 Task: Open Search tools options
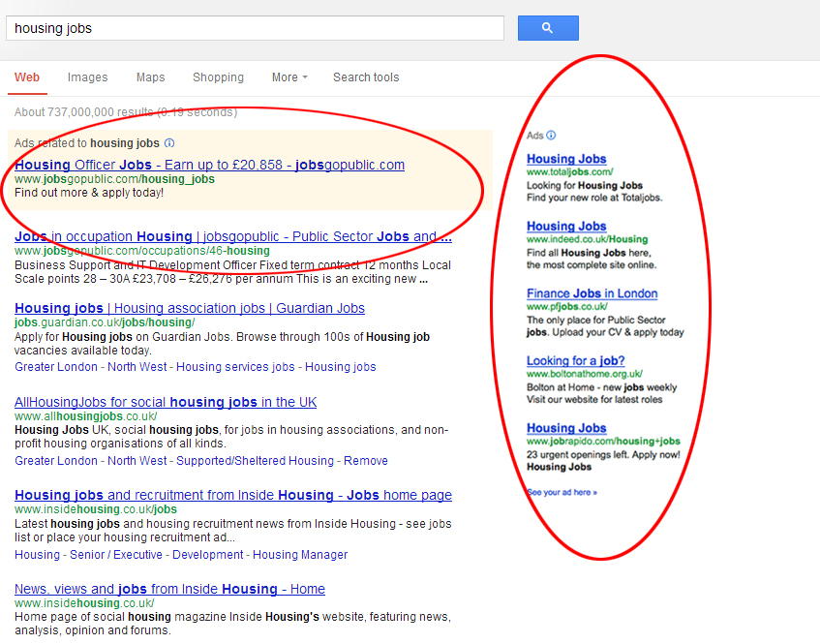[x=366, y=77]
